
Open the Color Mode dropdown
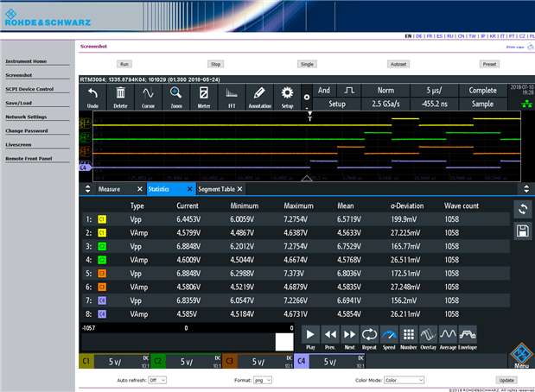pyautogui.click(x=402, y=380)
